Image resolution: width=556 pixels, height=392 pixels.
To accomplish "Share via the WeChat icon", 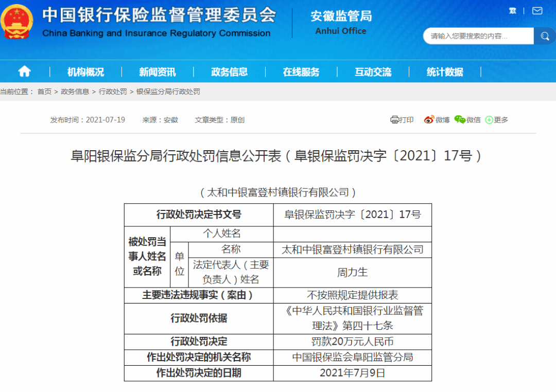I will 460,120.
